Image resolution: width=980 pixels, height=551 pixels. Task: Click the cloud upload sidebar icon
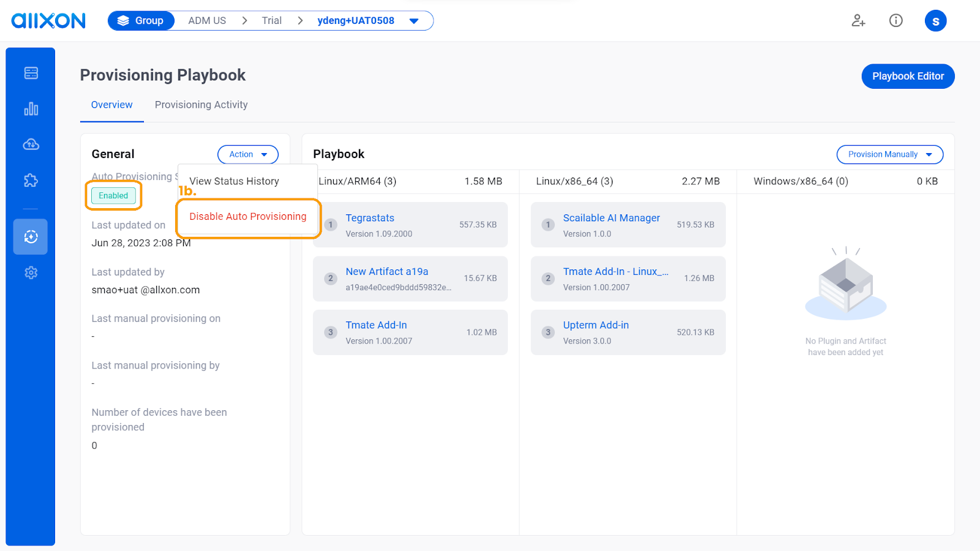pos(31,144)
